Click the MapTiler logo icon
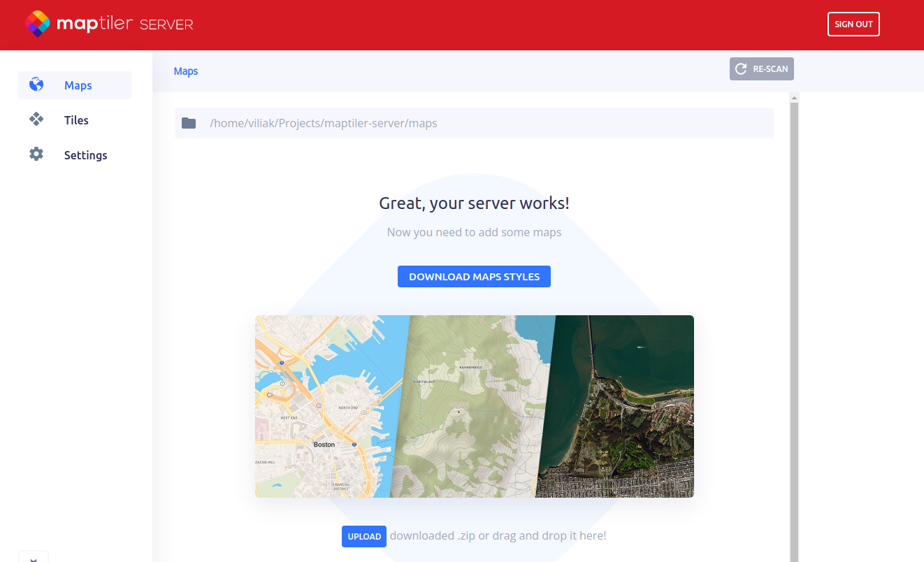924x562 pixels. [x=38, y=24]
